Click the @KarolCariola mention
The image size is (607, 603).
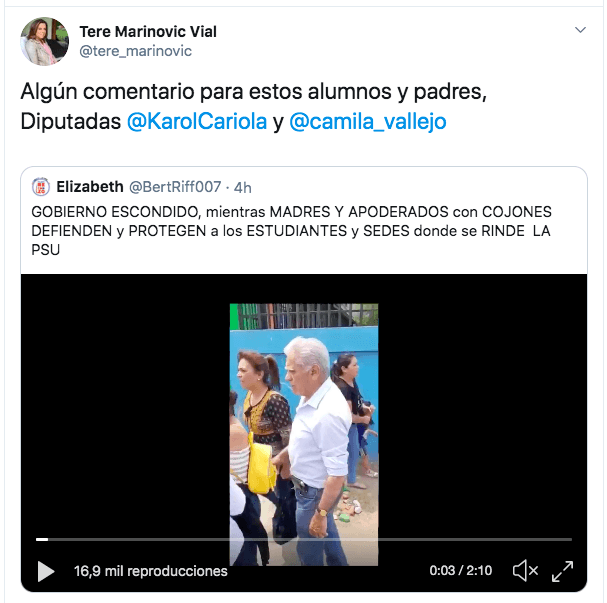(197, 122)
